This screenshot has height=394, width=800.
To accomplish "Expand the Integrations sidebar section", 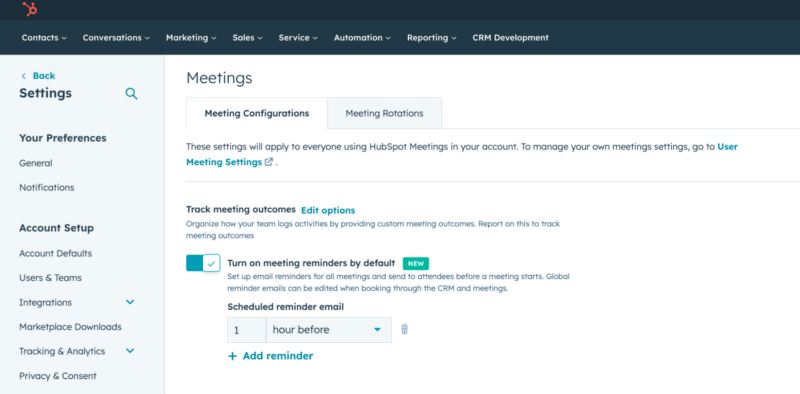I will (x=130, y=302).
